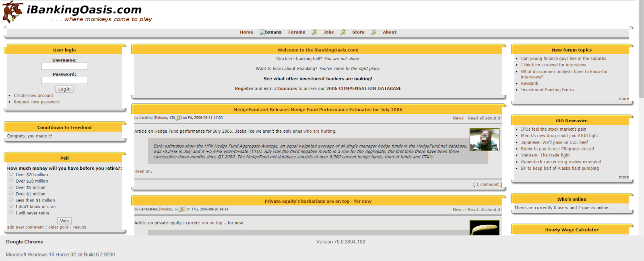Select the Over $10 million poll option
The image size is (644, 261).
tap(11, 181)
